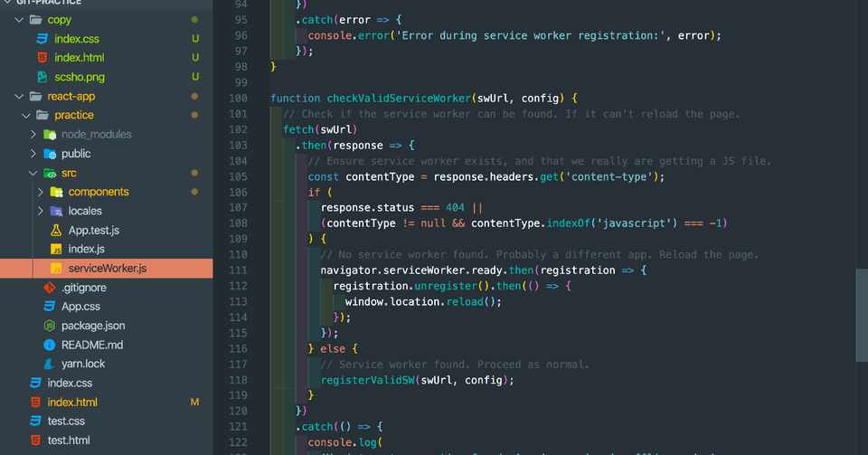Click line number 116 in the gutter

coord(238,349)
